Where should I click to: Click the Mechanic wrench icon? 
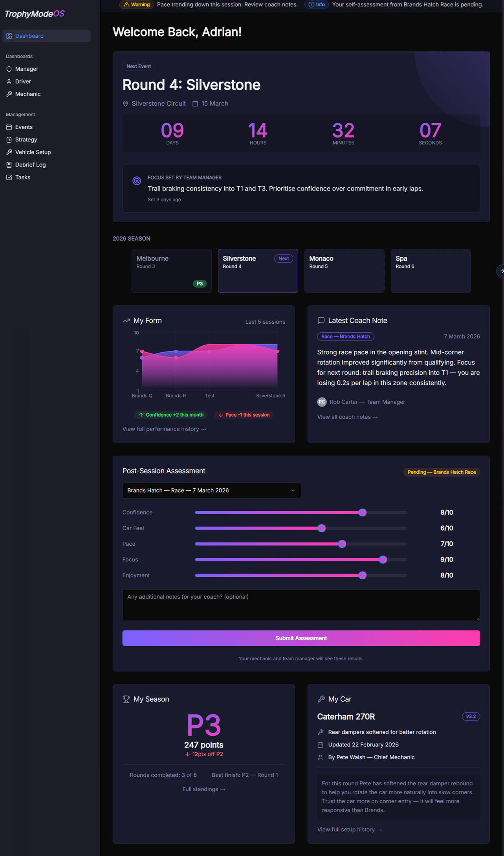click(x=9, y=94)
